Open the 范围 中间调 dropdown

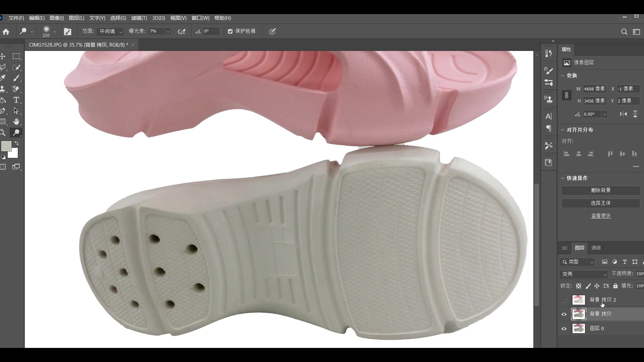pos(110,32)
